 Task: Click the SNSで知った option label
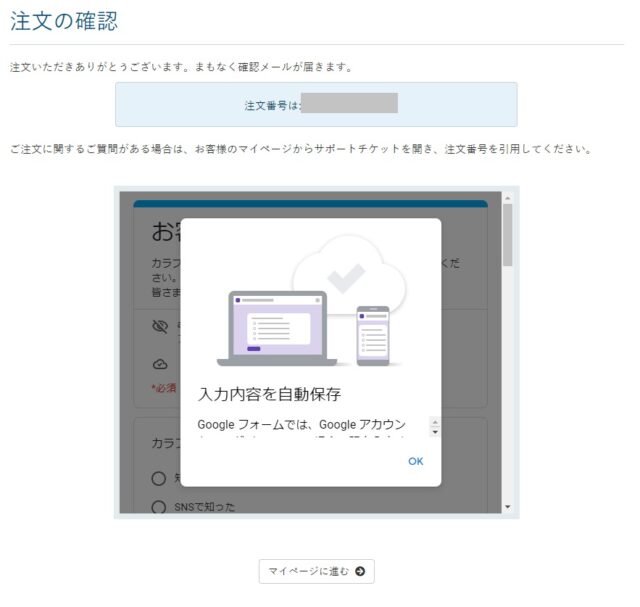[x=204, y=507]
